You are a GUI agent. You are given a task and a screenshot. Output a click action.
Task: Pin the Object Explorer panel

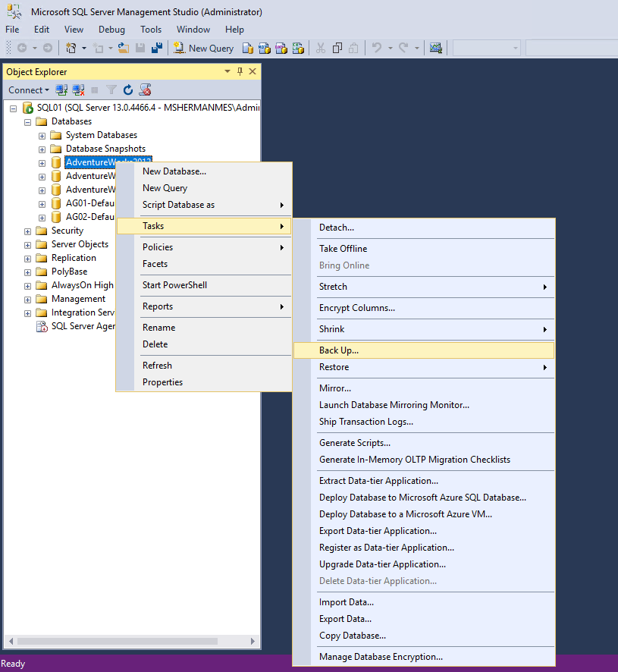pyautogui.click(x=240, y=71)
